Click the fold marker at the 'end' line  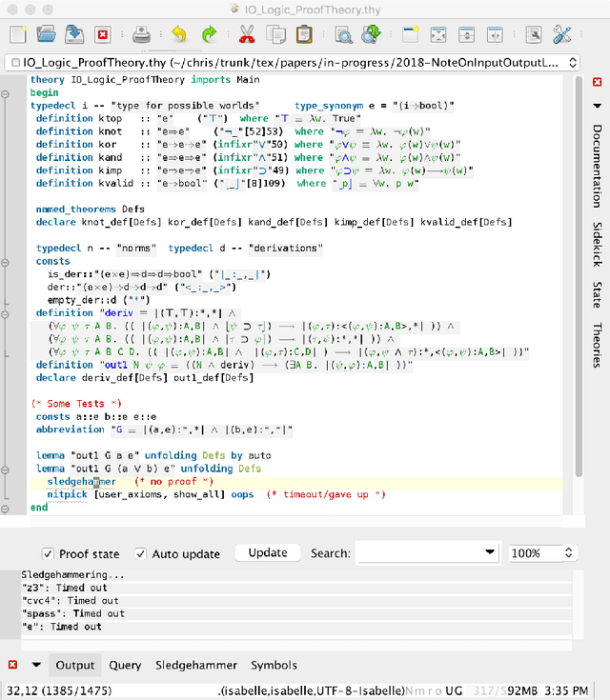[5, 509]
